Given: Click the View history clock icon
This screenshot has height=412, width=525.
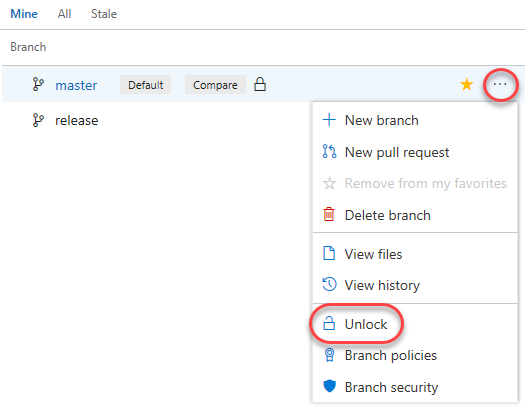Looking at the screenshot, I should click(329, 284).
